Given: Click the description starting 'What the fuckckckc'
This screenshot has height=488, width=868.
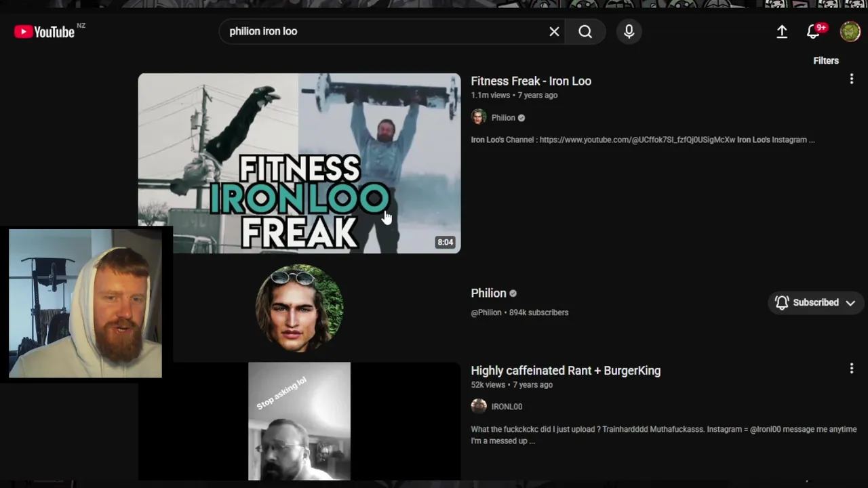Looking at the screenshot, I should [x=664, y=435].
